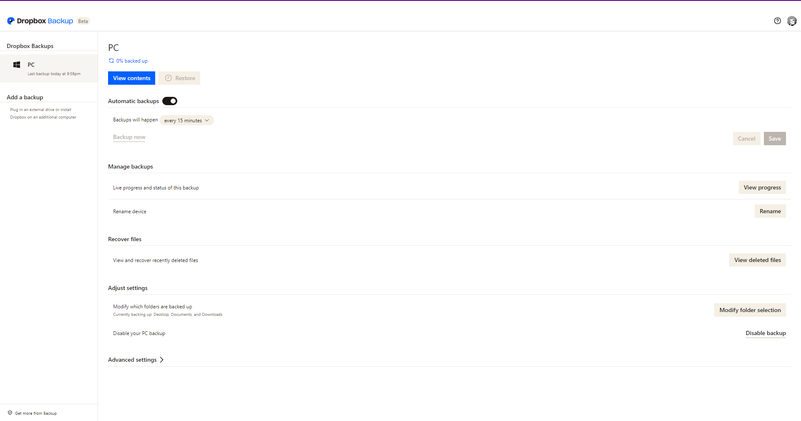This screenshot has height=421, width=801.
Task: Click the Windows PC device icon
Action: (17, 65)
